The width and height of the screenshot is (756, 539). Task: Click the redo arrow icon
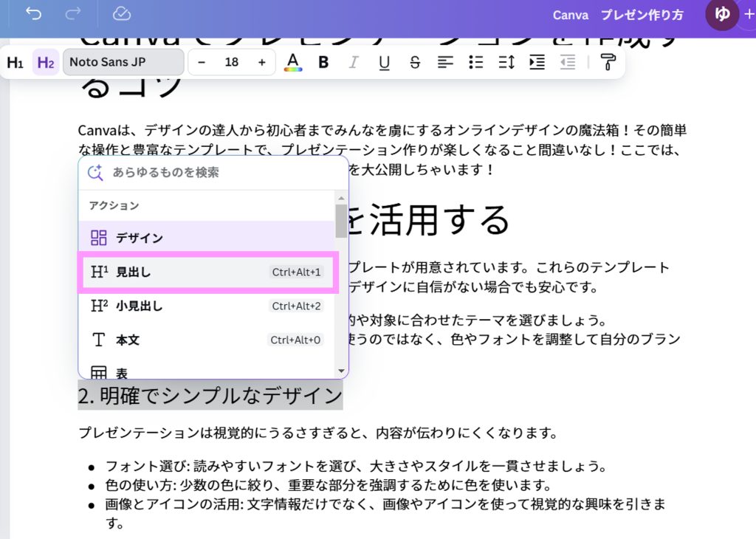(x=74, y=14)
